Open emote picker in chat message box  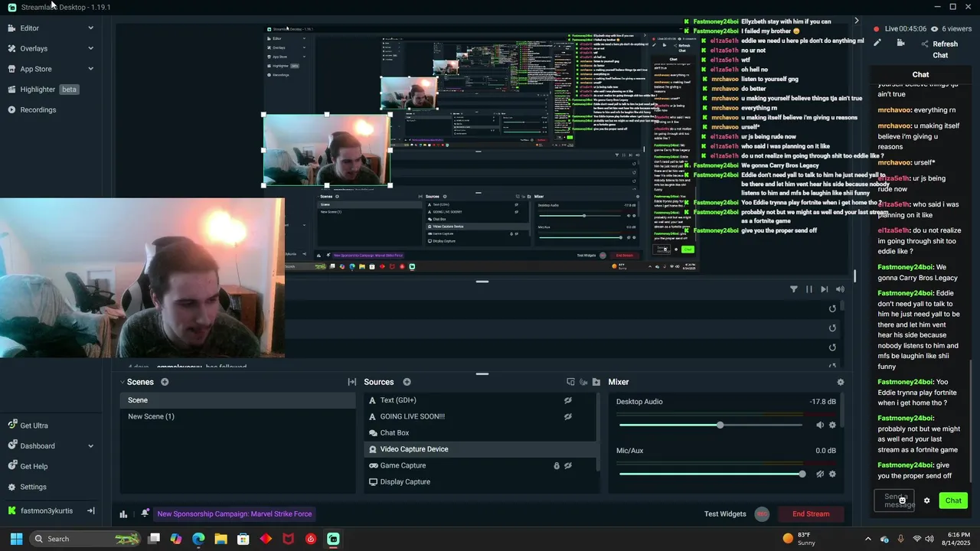pyautogui.click(x=903, y=500)
